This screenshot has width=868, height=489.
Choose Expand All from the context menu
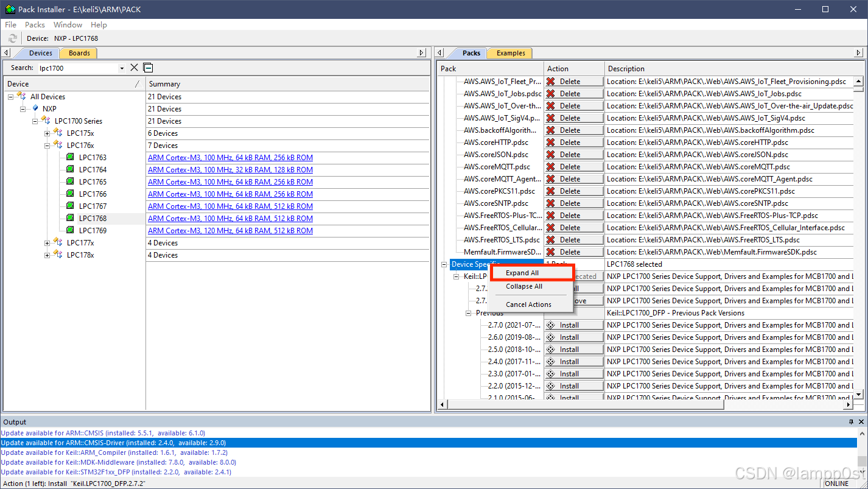pyautogui.click(x=531, y=273)
